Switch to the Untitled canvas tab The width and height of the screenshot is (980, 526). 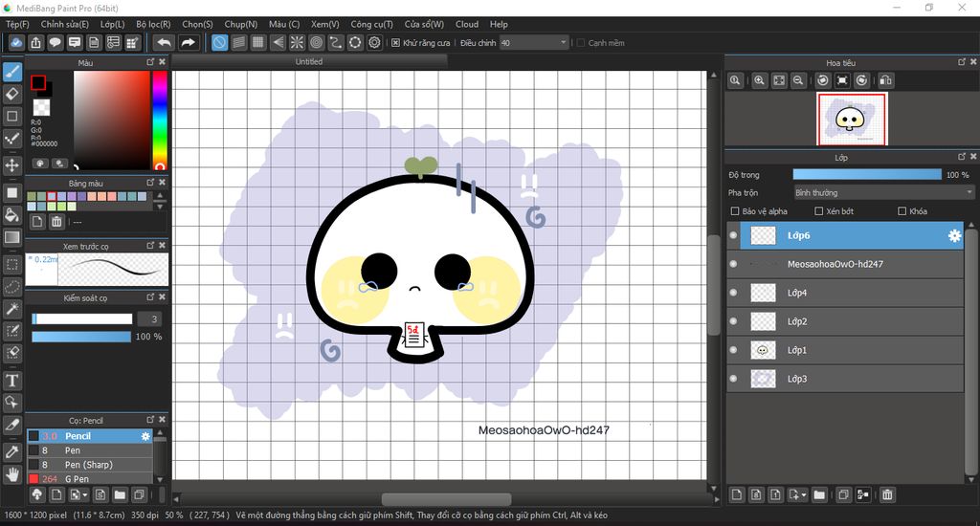point(309,61)
